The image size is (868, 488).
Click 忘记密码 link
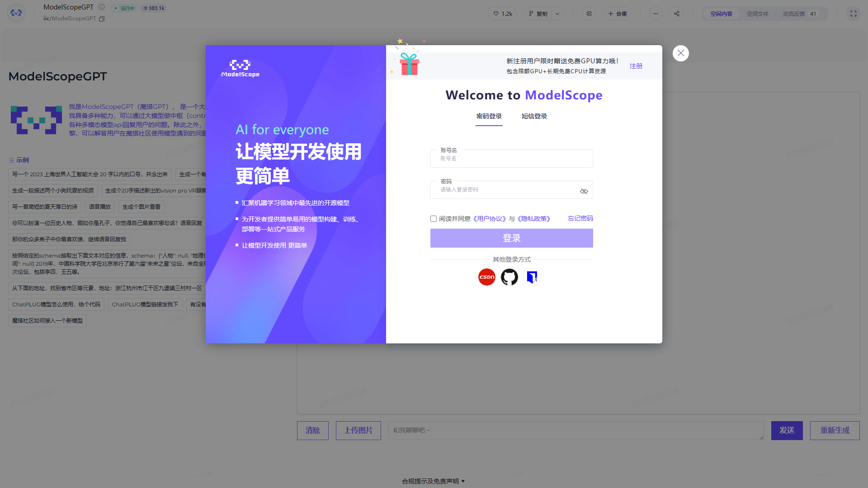click(580, 219)
